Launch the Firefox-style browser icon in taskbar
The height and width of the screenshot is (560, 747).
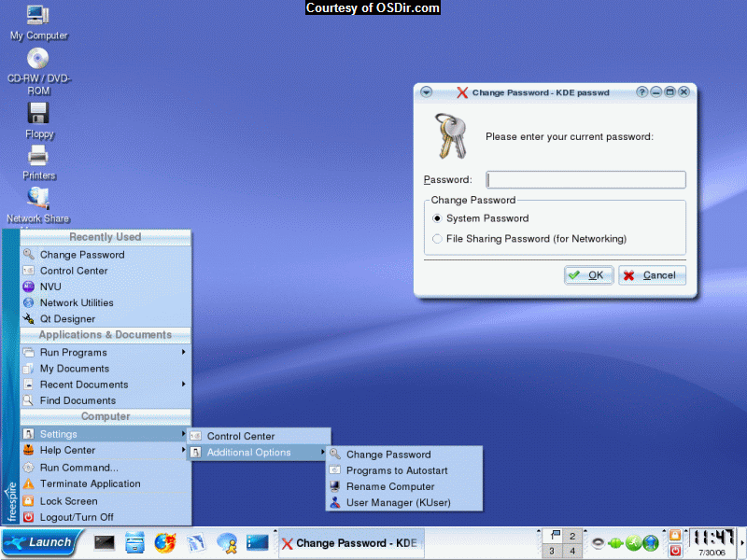click(165, 542)
